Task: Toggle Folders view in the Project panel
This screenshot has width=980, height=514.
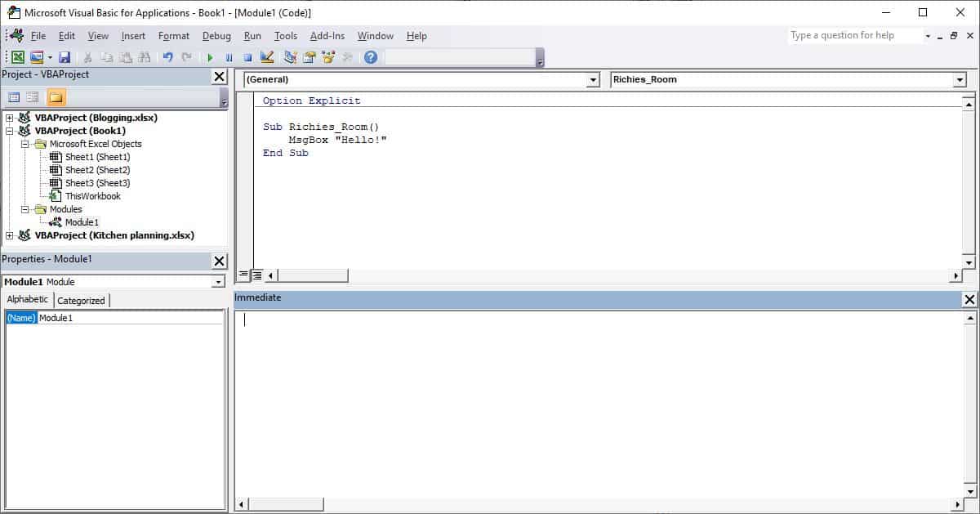Action: (x=56, y=97)
